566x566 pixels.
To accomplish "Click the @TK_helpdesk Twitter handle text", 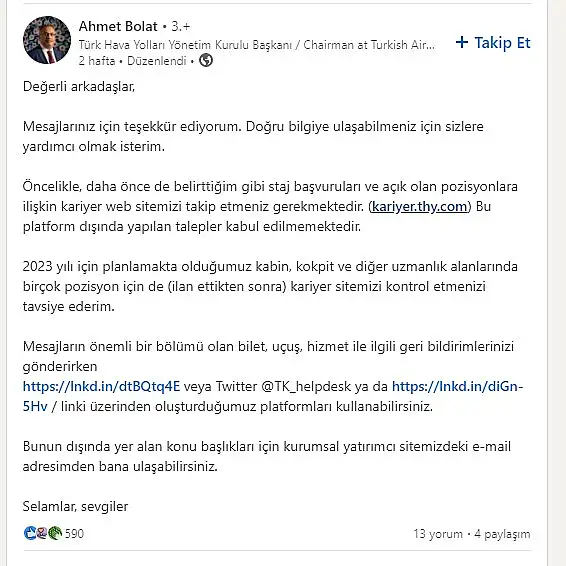I will [x=305, y=386].
